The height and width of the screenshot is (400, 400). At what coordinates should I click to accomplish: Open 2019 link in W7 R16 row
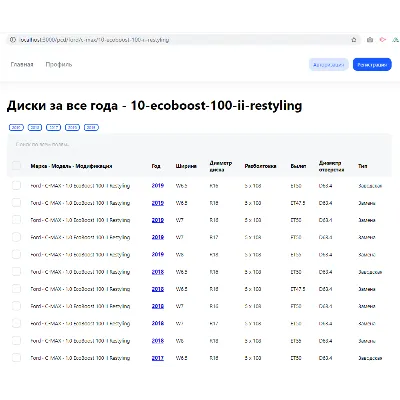point(158,220)
